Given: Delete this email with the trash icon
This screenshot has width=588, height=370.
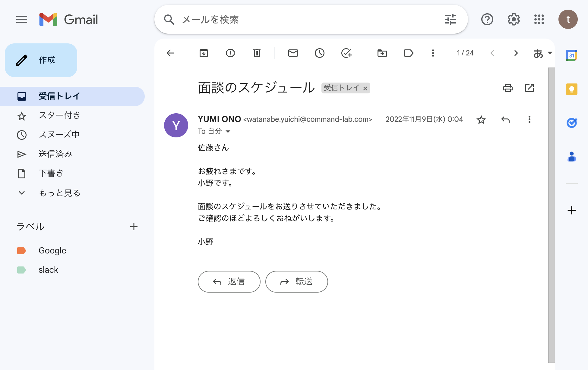Looking at the screenshot, I should point(257,53).
